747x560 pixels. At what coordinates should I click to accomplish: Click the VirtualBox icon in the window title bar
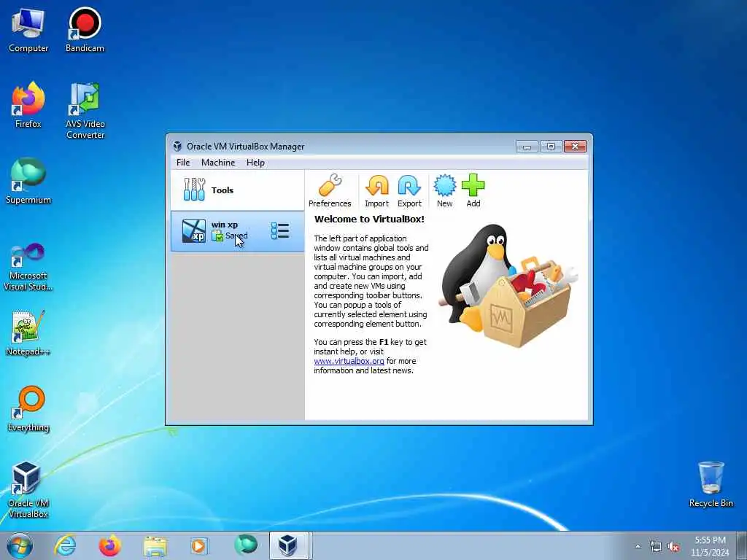click(177, 146)
